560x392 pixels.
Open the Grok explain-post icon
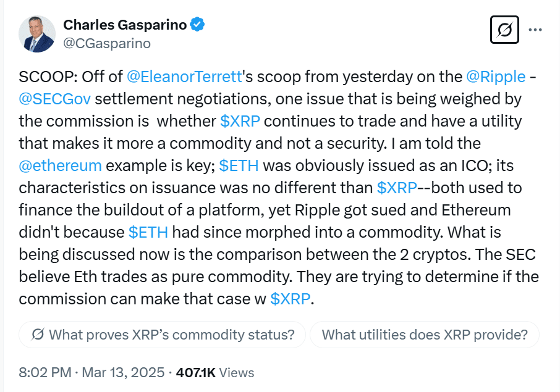click(x=504, y=30)
